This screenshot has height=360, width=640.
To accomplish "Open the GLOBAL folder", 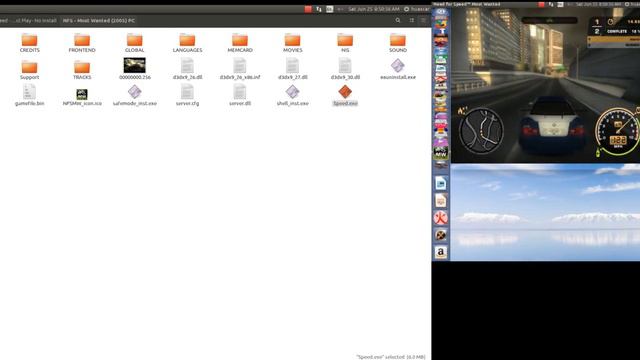I will pos(134,43).
